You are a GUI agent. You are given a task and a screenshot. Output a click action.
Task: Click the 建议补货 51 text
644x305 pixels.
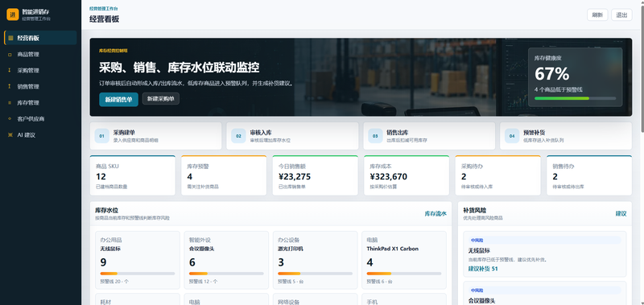(482, 269)
